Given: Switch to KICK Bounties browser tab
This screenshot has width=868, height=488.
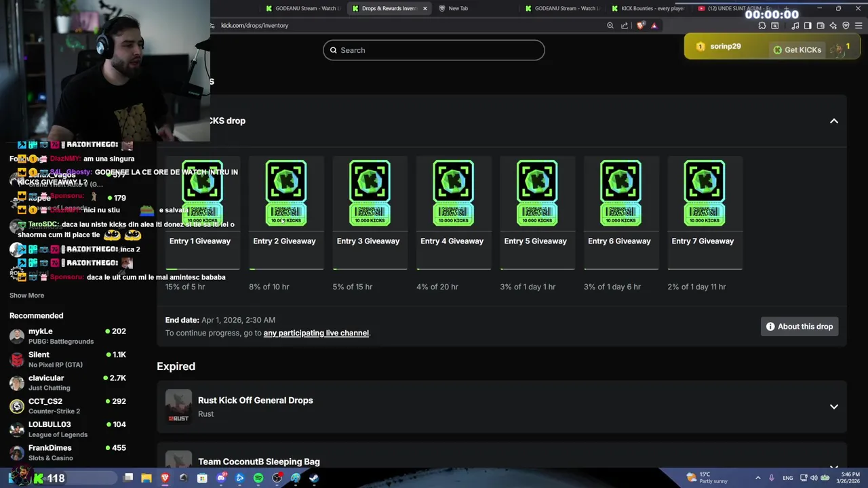Looking at the screenshot, I should [648, 8].
